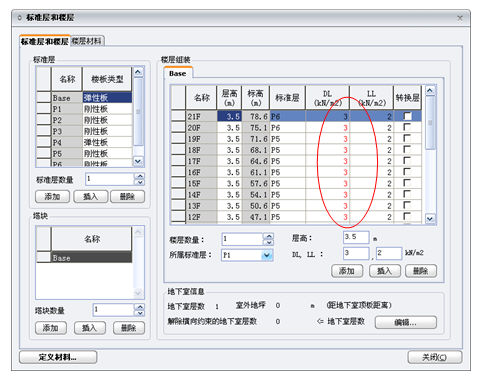This screenshot has width=492, height=381.
Task: Click the LL input field showing 2
Action: click(x=389, y=253)
